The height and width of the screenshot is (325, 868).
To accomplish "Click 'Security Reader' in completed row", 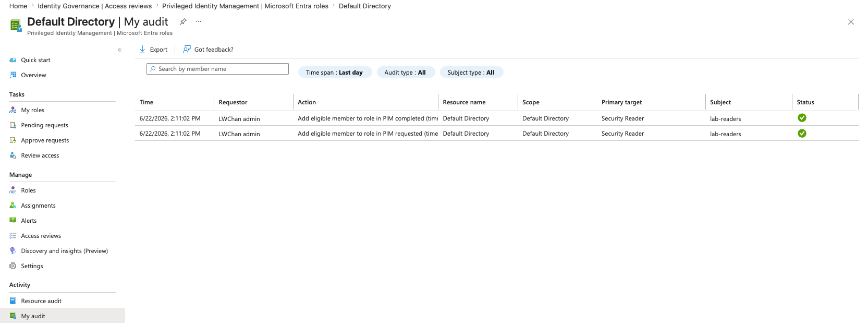I will [622, 118].
